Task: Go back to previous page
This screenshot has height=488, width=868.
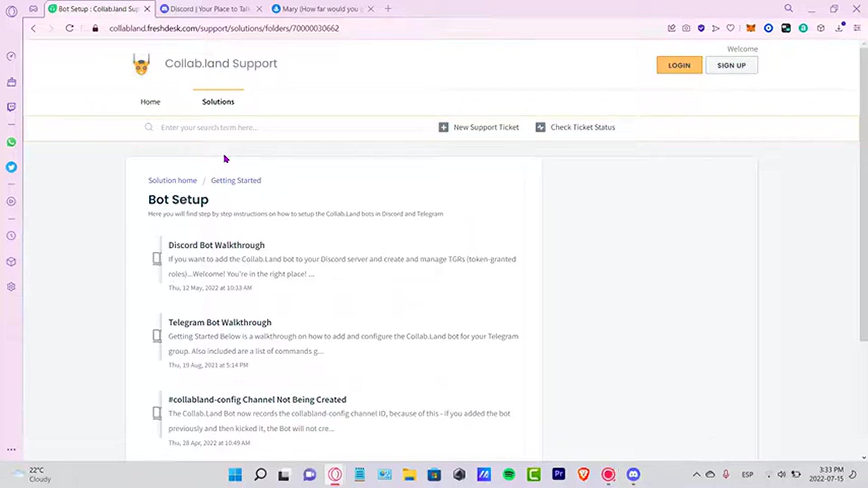Action: pyautogui.click(x=33, y=28)
